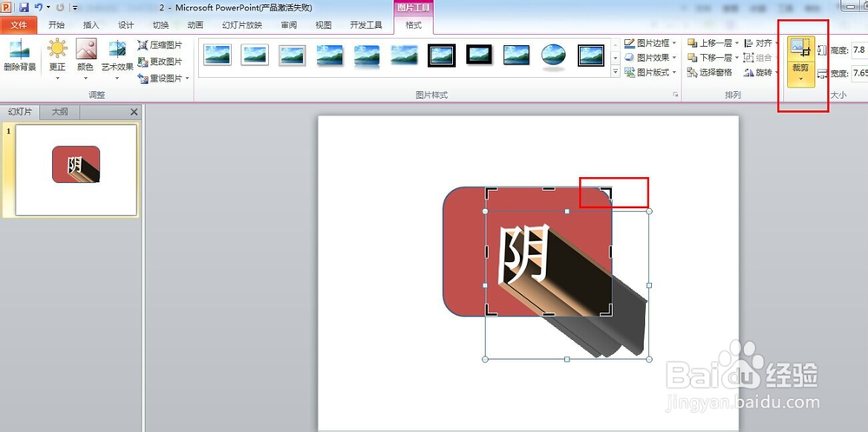
Task: Expand the arrow next to 重设图片
Action: click(187, 79)
